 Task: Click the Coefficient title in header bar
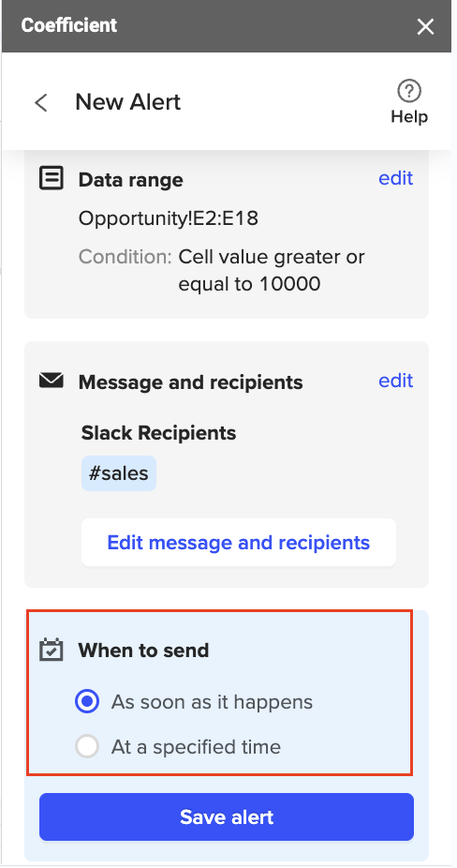coord(69,25)
